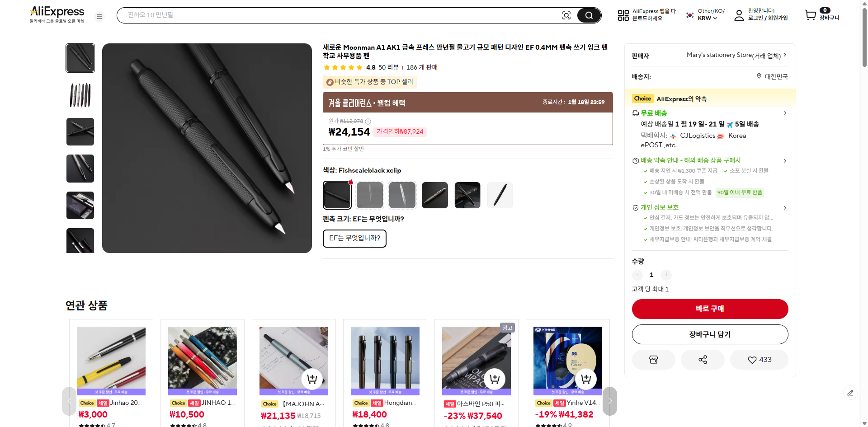Image resolution: width=868 pixels, height=427 pixels.
Task: Select the EF nib size option
Action: pyautogui.click(x=354, y=238)
